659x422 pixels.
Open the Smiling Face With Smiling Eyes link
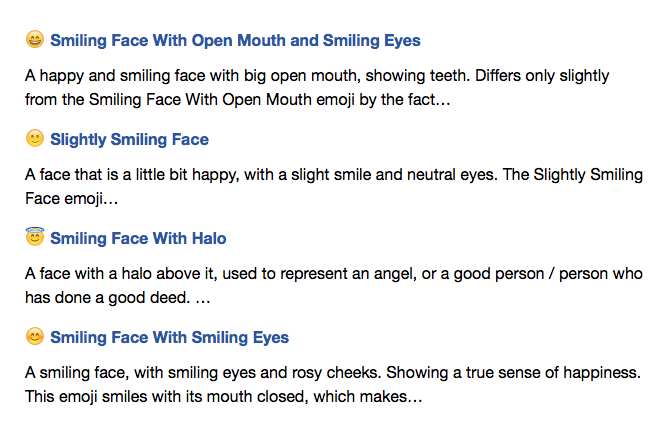coord(170,338)
